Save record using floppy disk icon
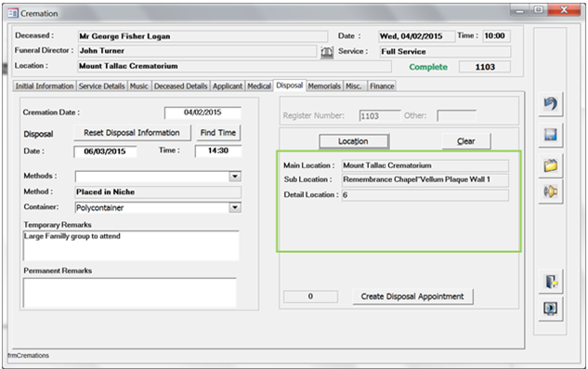Screen dimensions: 588x369 point(551,135)
